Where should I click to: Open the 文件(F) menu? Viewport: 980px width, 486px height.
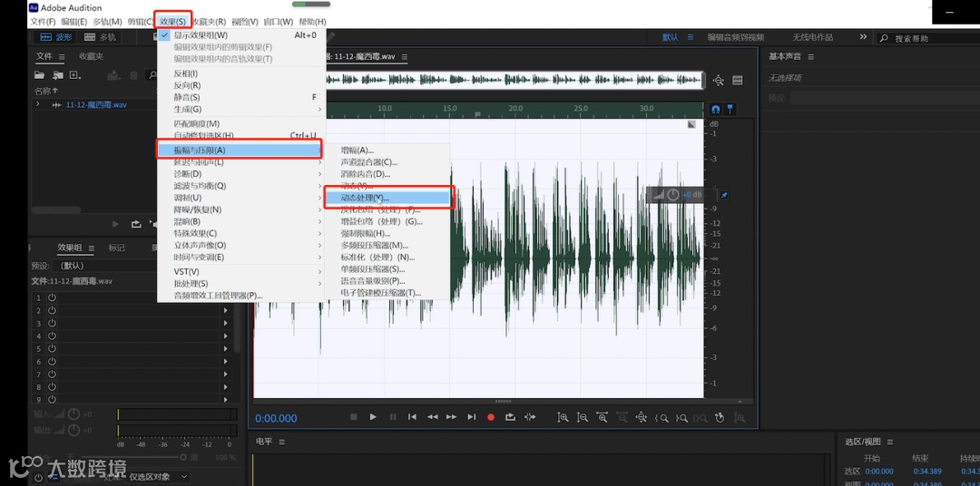click(x=44, y=22)
